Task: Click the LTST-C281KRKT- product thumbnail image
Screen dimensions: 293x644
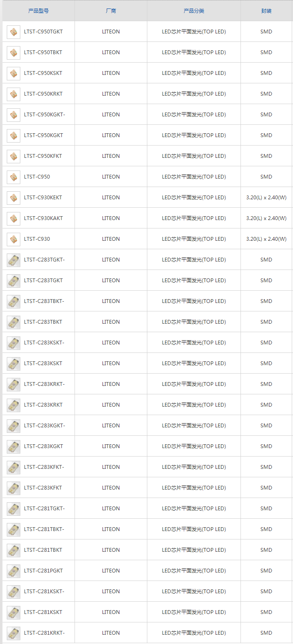Action: point(13,633)
